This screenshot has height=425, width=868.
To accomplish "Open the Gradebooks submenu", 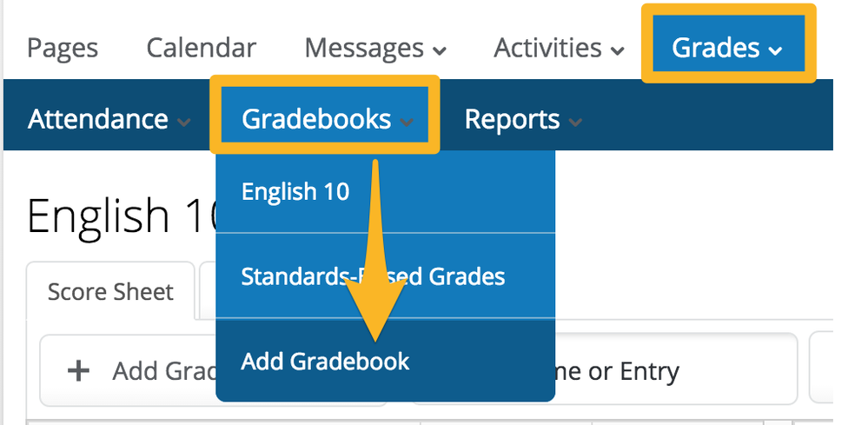I will (x=325, y=115).
